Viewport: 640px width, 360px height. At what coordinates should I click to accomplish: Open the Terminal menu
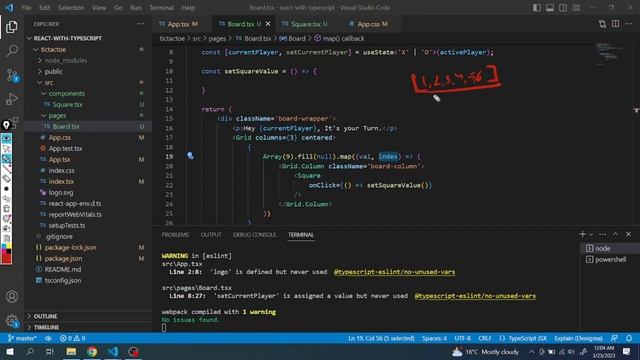pyautogui.click(x=161, y=8)
